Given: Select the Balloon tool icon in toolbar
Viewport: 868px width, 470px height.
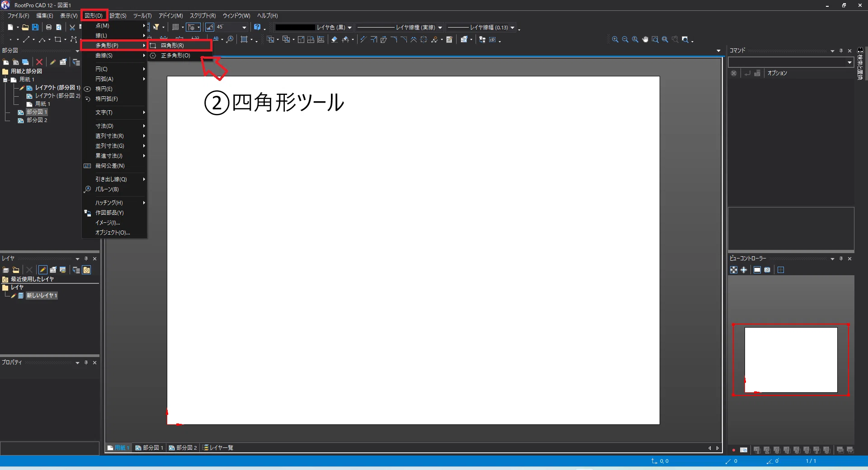Looking at the screenshot, I should (230, 39).
